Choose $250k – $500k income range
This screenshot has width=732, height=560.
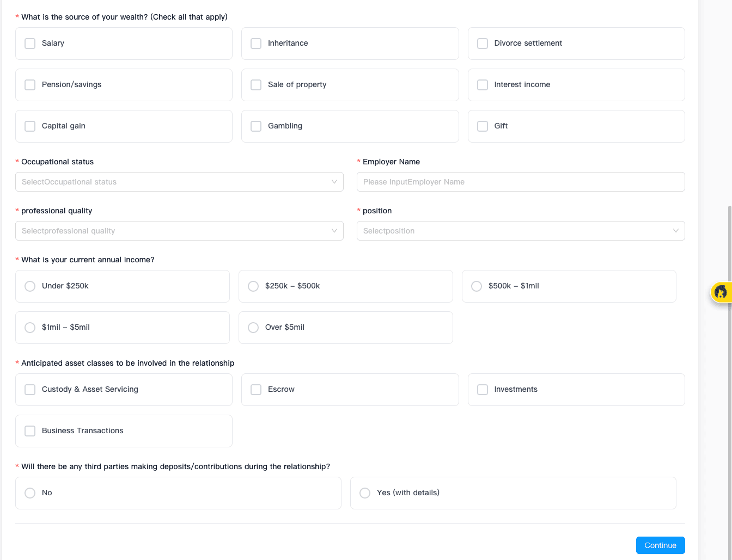253,286
